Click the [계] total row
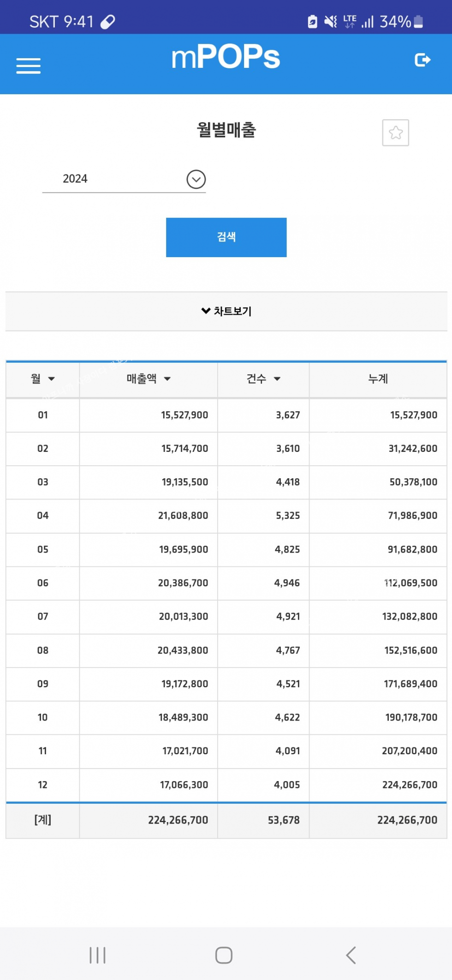This screenshot has height=980, width=452. (x=226, y=820)
